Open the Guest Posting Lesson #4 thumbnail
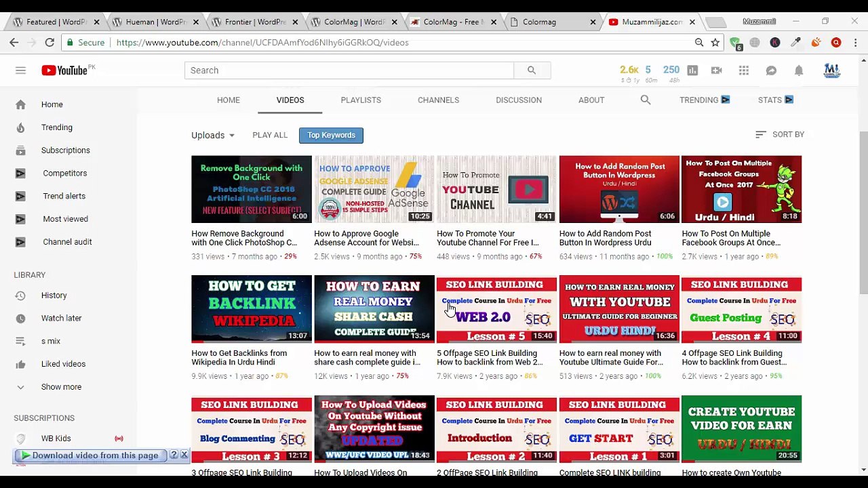 pyautogui.click(x=741, y=309)
